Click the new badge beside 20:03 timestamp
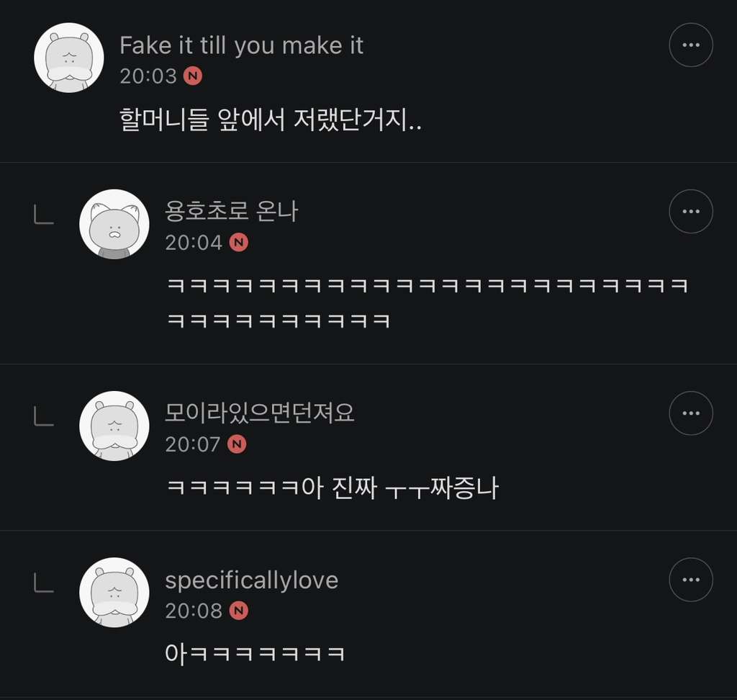This screenshot has width=737, height=700. click(193, 76)
